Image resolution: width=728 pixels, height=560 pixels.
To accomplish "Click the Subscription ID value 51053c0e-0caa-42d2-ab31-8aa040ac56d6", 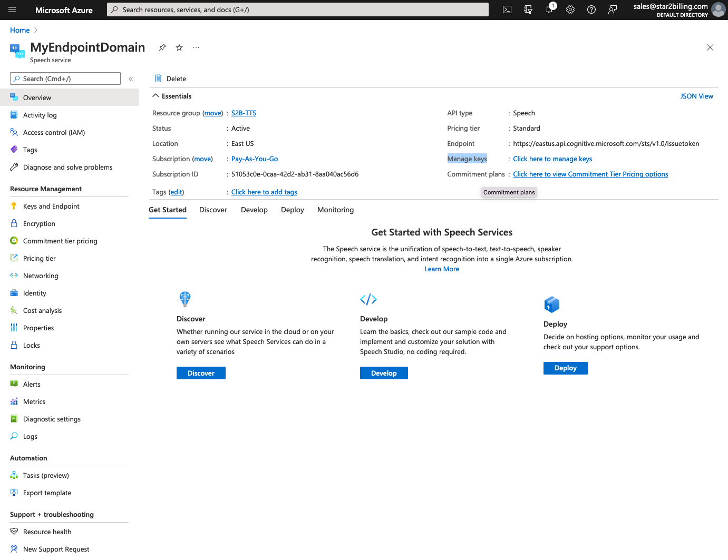I will (295, 174).
